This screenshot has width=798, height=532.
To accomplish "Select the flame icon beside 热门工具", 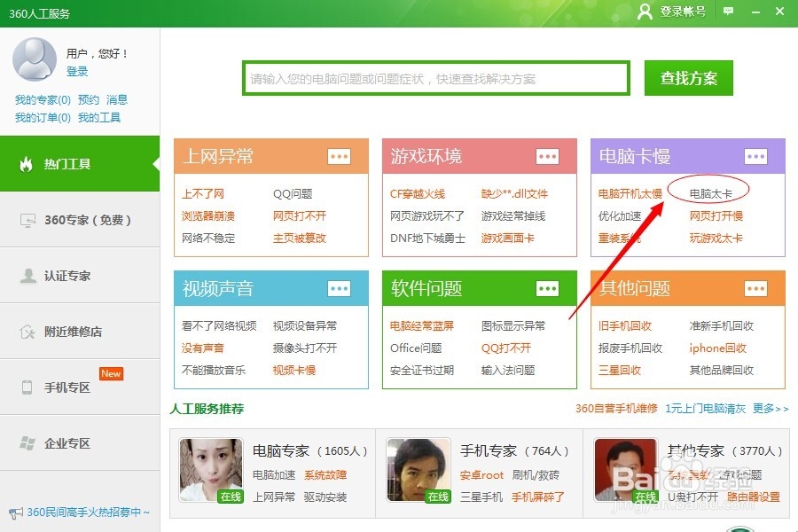I will click(x=25, y=165).
